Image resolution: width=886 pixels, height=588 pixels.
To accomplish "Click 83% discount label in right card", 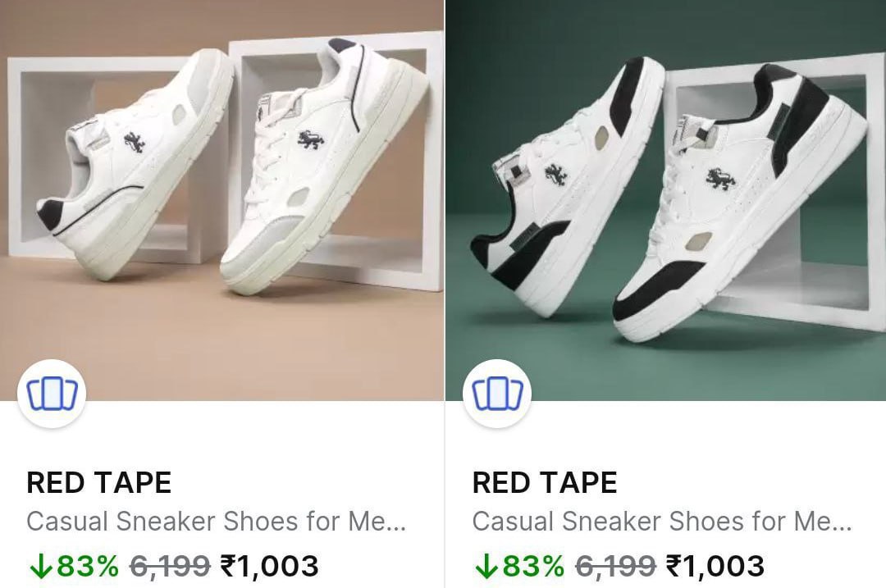I will (533, 565).
